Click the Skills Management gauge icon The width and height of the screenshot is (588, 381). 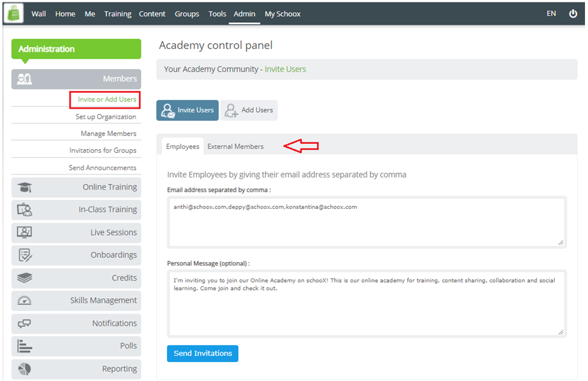click(24, 300)
